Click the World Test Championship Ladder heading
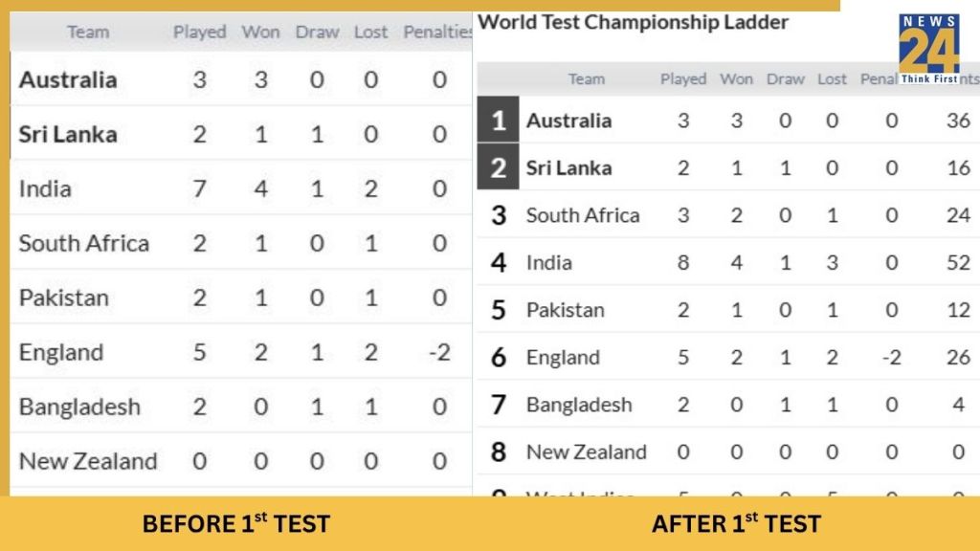980x551 pixels. tap(633, 22)
